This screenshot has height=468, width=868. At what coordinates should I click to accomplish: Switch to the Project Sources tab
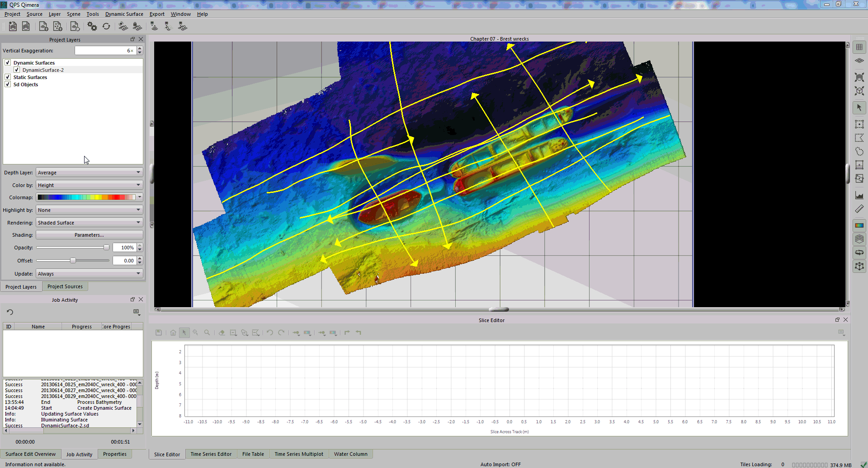click(x=65, y=286)
